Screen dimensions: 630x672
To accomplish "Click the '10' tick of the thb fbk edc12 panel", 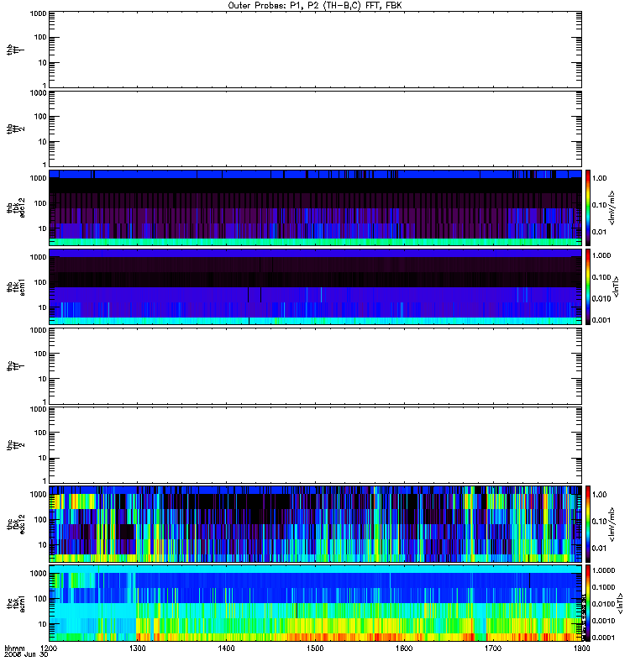I will (x=43, y=228).
